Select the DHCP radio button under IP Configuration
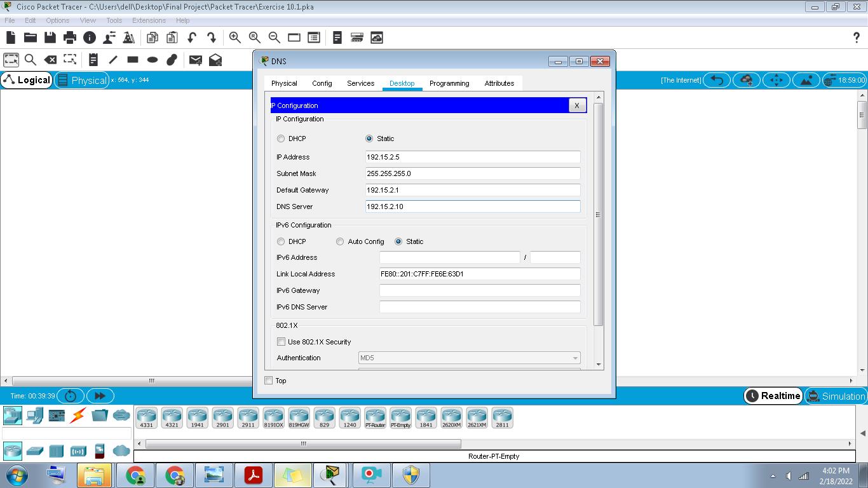This screenshot has width=868, height=488. click(281, 139)
